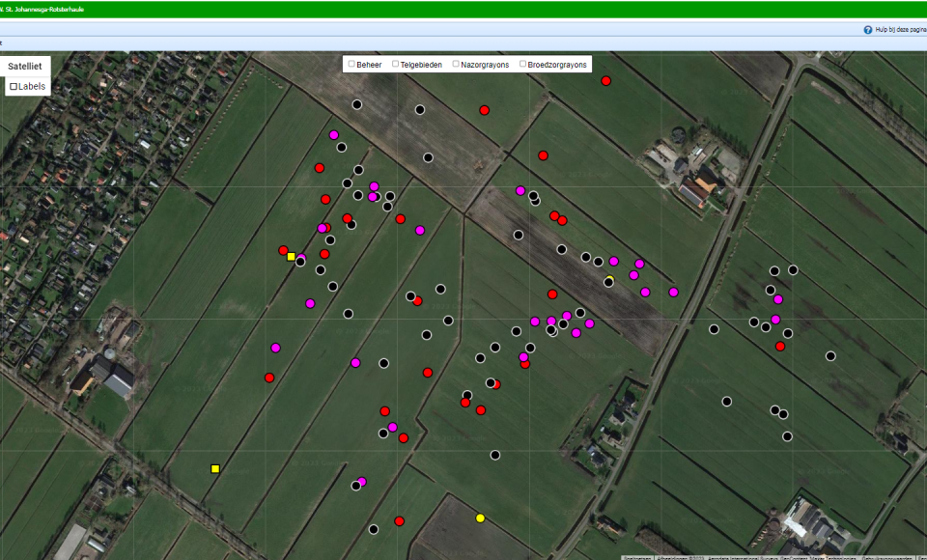The height and width of the screenshot is (560, 927).
Task: Tick the Labels checkbox
Action: click(14, 86)
